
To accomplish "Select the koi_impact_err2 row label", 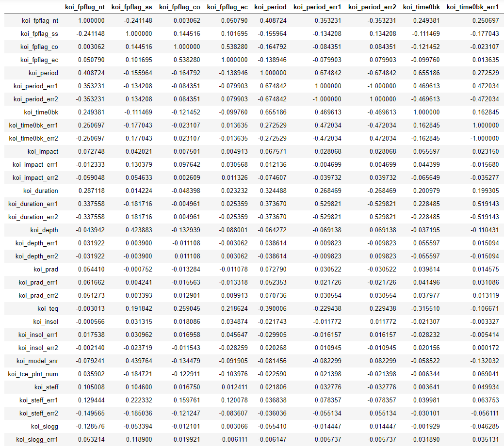I will (35, 178).
